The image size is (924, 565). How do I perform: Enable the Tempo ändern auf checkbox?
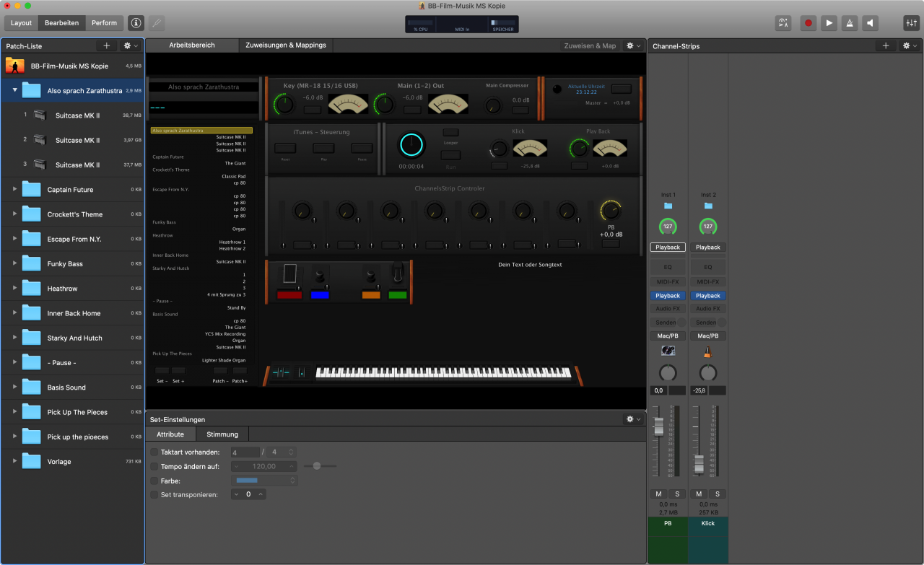tap(154, 466)
